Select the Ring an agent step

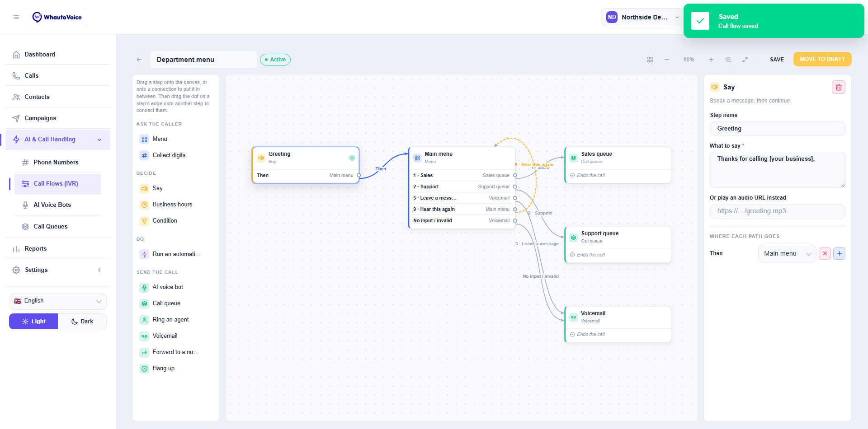click(x=175, y=320)
